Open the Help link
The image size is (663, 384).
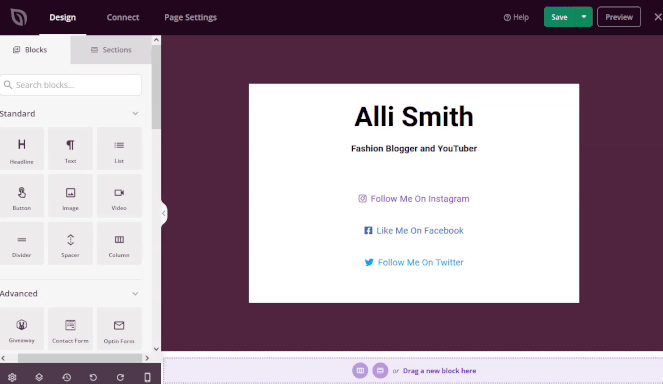[x=516, y=17]
